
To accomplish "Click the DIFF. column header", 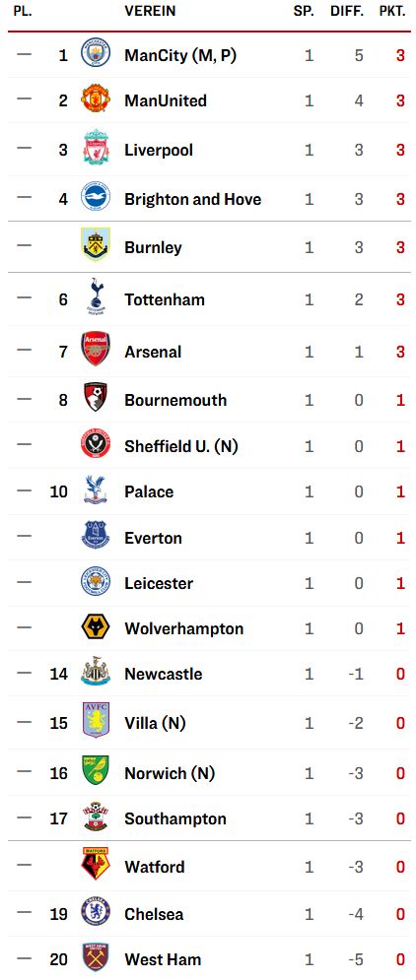I will [347, 11].
